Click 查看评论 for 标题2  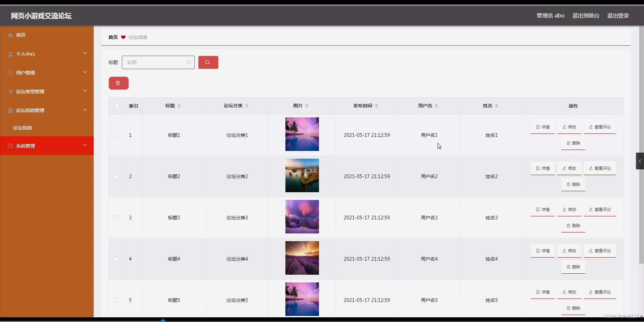pyautogui.click(x=600, y=168)
